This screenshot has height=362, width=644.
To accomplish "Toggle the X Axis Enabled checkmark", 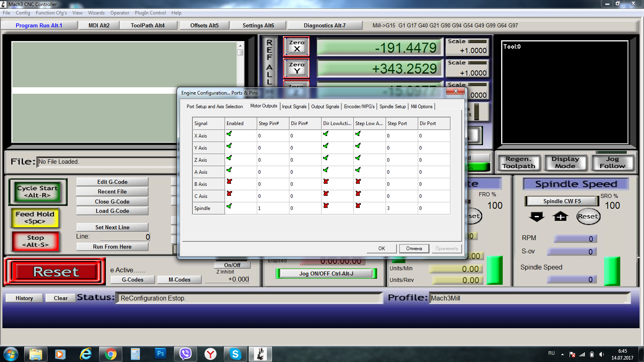I will pyautogui.click(x=229, y=134).
